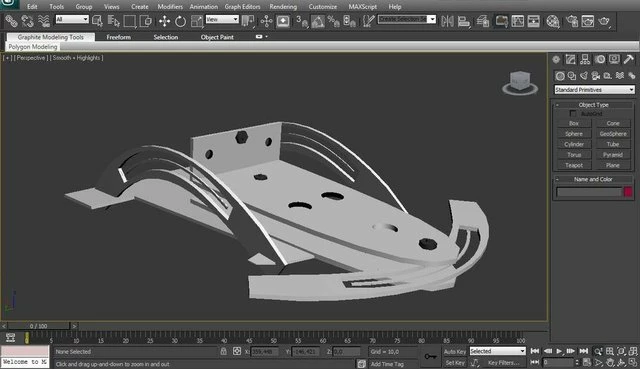
Task: Click the object name input field
Action: tap(589, 192)
